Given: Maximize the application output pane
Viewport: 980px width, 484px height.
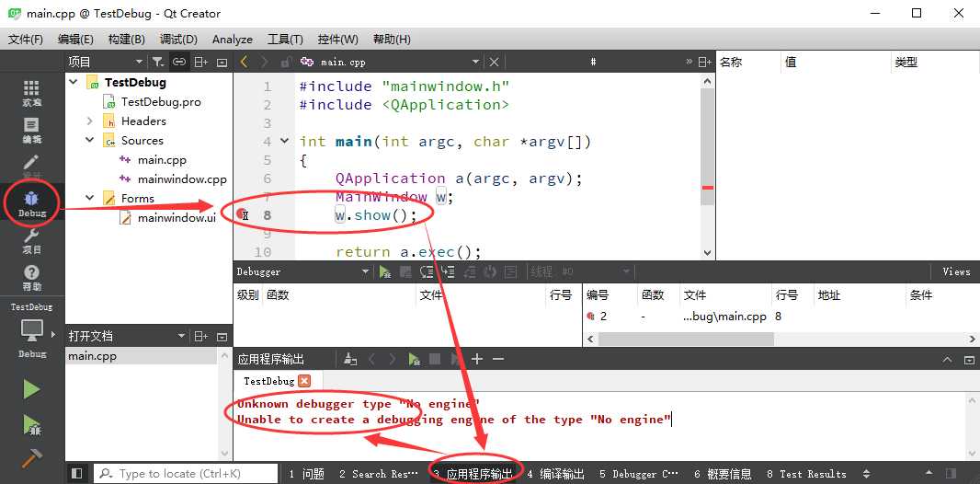Looking at the screenshot, I should click(969, 360).
